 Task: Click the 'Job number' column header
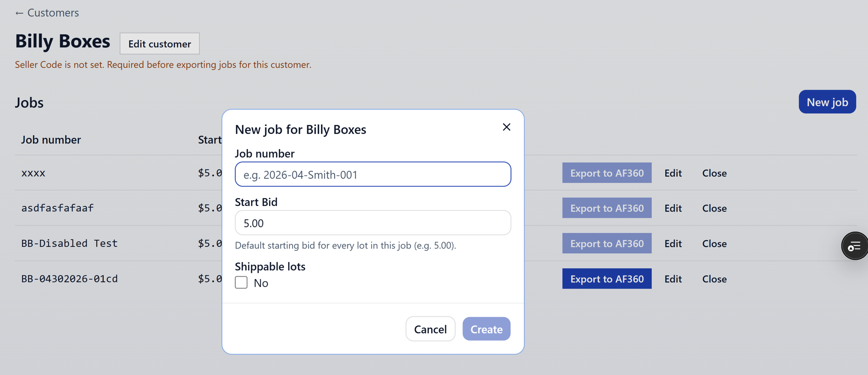click(51, 139)
